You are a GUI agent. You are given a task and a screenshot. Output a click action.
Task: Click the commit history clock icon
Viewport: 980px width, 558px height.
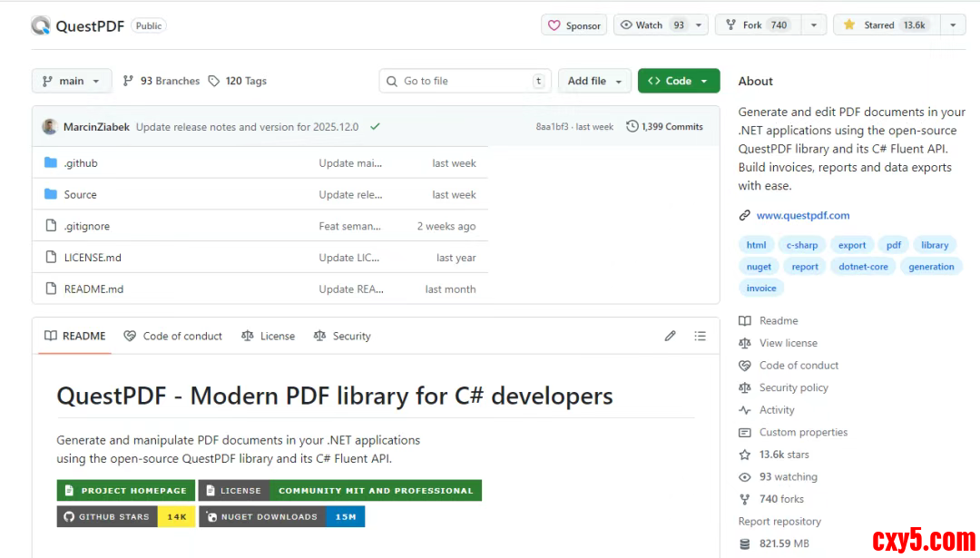click(x=632, y=127)
